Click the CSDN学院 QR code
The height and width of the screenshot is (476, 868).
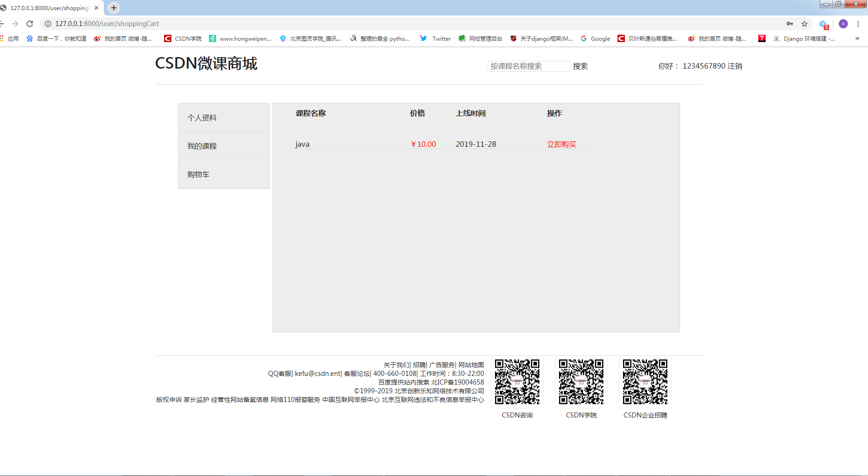[x=581, y=382]
